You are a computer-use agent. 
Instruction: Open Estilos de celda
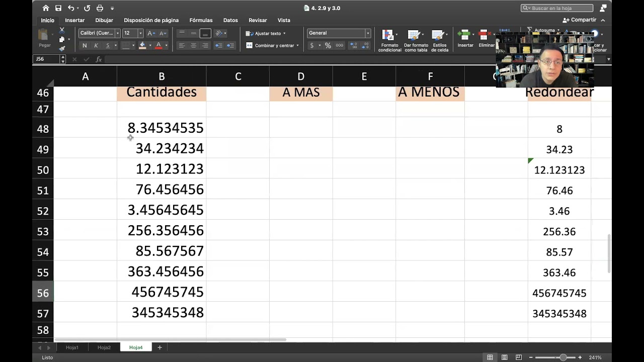[x=439, y=41]
